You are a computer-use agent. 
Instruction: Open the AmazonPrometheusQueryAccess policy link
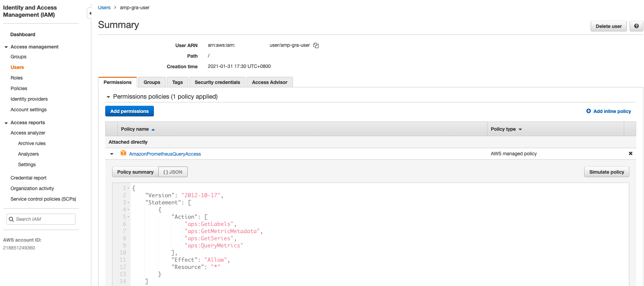165,154
